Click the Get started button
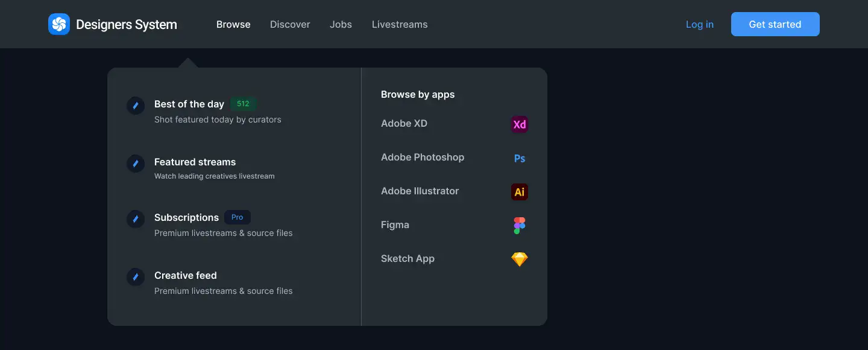The width and height of the screenshot is (868, 350). click(x=775, y=24)
